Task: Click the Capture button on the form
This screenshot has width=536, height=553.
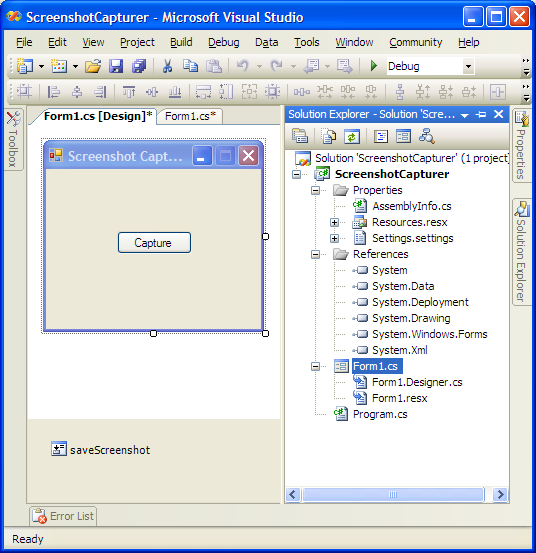Action: pyautogui.click(x=154, y=243)
